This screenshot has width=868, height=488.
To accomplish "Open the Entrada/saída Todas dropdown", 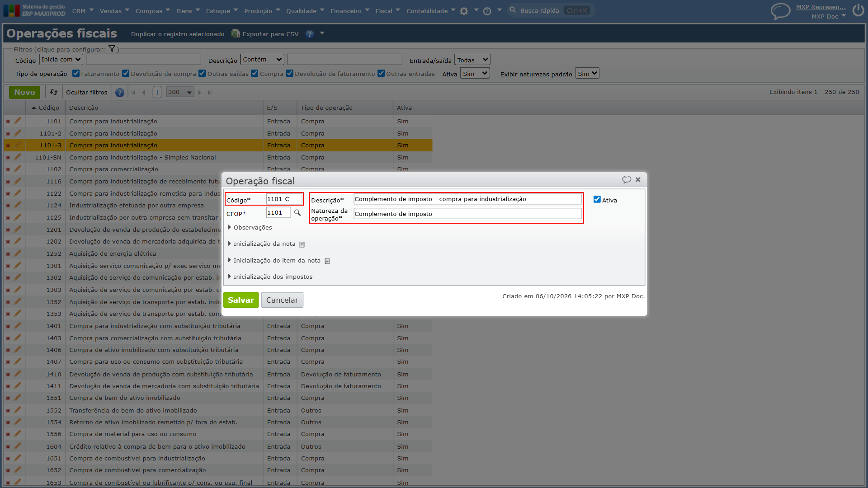I will (x=472, y=60).
